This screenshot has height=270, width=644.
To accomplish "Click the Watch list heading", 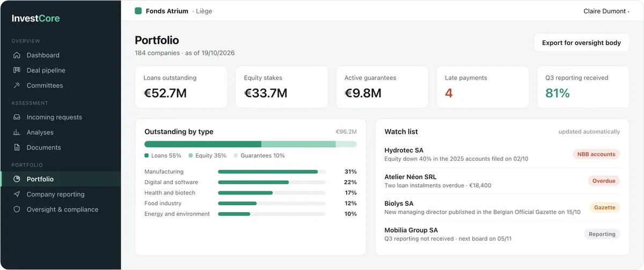I will [x=401, y=132].
